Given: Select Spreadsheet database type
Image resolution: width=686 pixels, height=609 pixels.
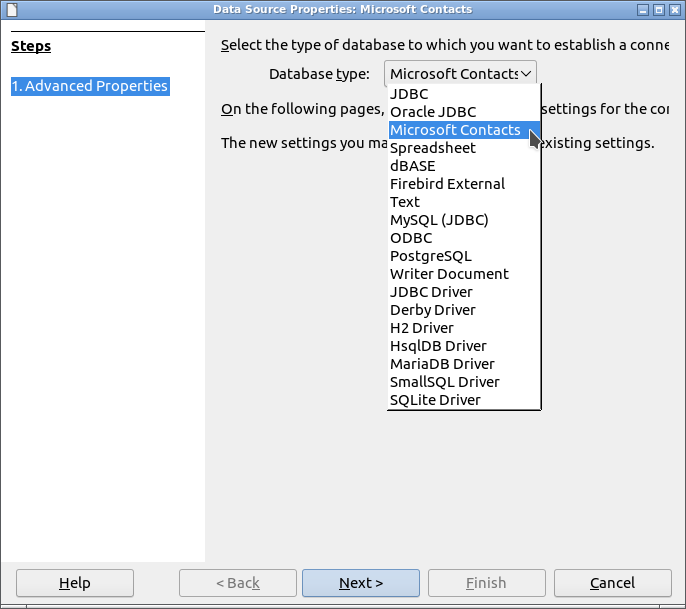Looking at the screenshot, I should point(465,148).
